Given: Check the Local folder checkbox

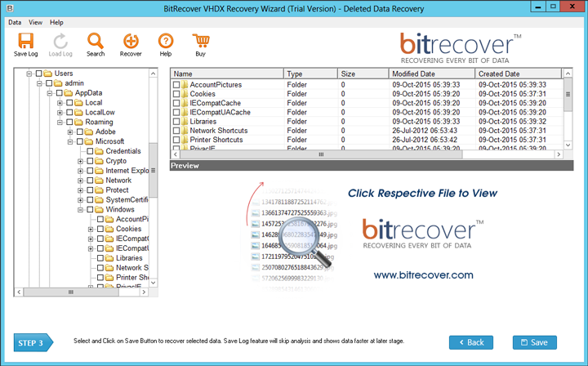Looking at the screenshot, I should [69, 103].
